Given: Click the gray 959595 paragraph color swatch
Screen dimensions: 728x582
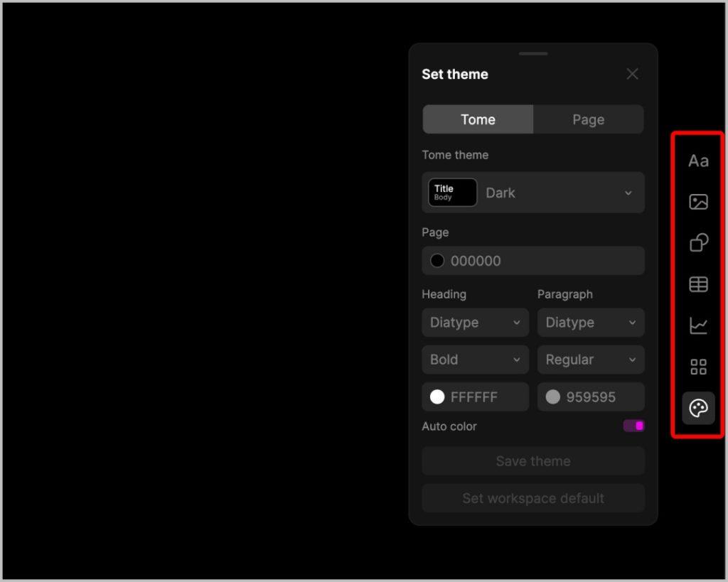Looking at the screenshot, I should (x=552, y=397).
